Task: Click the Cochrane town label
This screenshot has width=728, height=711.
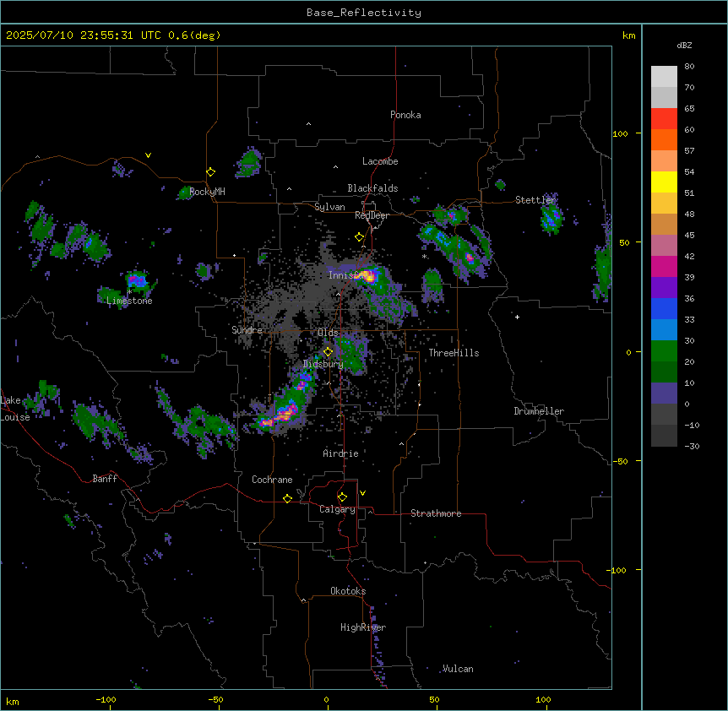Action: [x=272, y=480]
